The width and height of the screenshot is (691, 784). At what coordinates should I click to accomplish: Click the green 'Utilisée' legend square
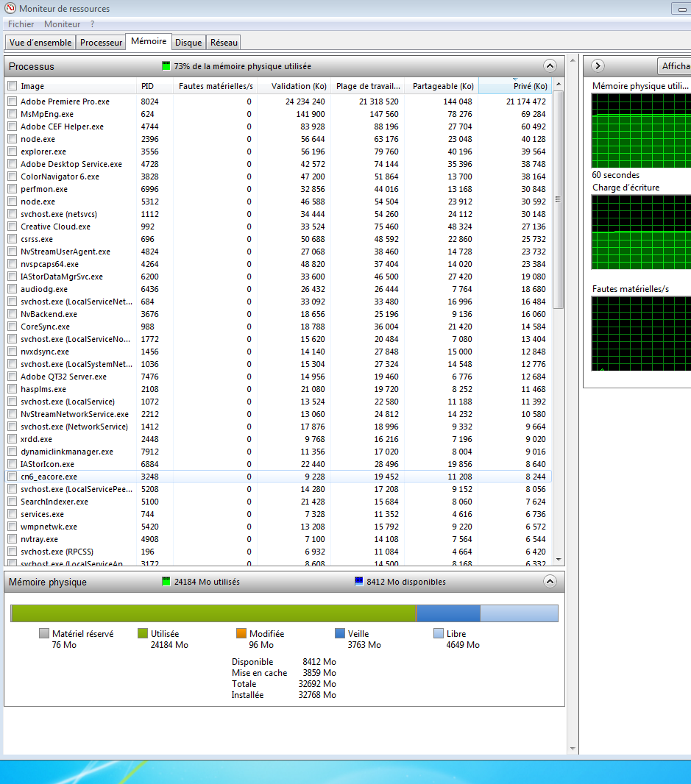pyautogui.click(x=143, y=633)
